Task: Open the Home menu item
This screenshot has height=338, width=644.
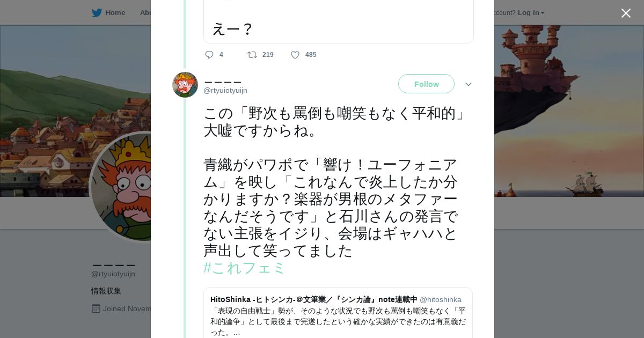Action: coord(115,13)
